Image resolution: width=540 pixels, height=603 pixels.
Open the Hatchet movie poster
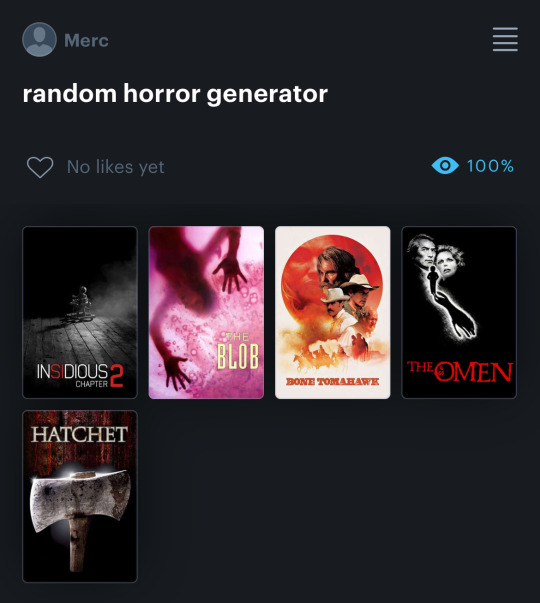point(80,496)
